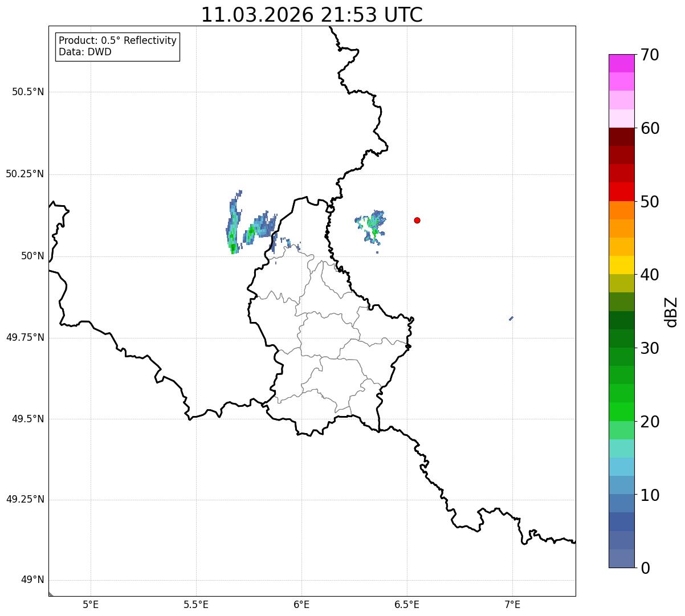
Task: Click the "6°E" longitude label
Action: pyautogui.click(x=301, y=604)
